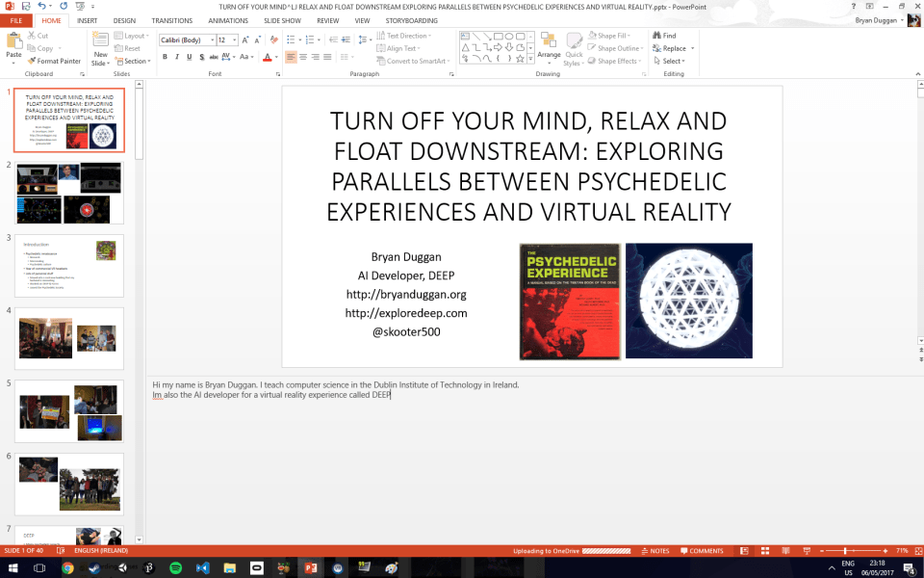Click the Text Direction icon
Viewport: 924px width, 578px height.
point(405,36)
